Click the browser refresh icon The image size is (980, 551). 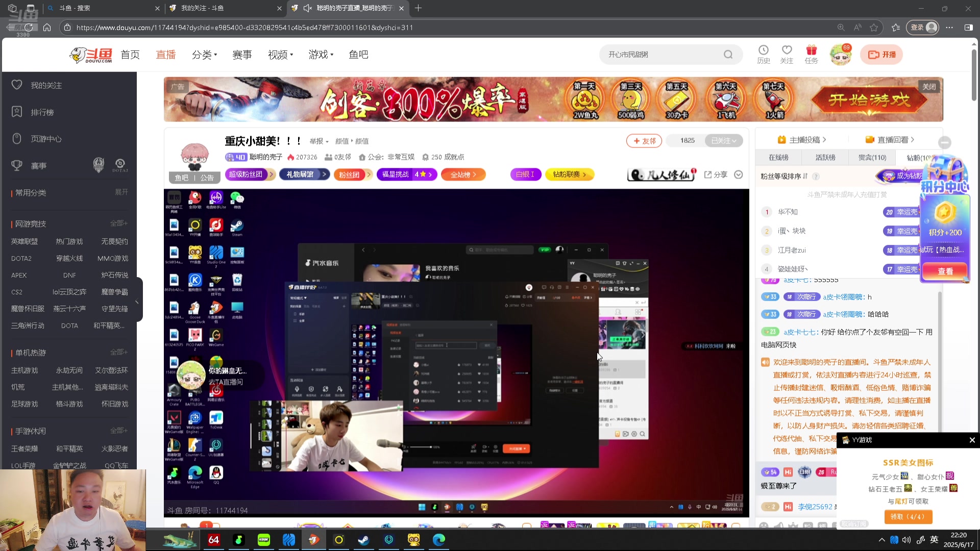tap(29, 28)
